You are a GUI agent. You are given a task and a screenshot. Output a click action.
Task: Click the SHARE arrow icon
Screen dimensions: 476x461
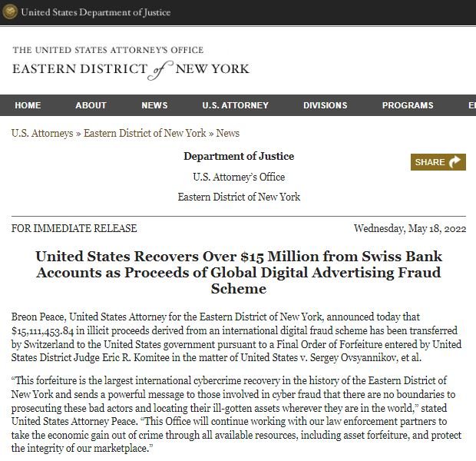[x=455, y=161]
